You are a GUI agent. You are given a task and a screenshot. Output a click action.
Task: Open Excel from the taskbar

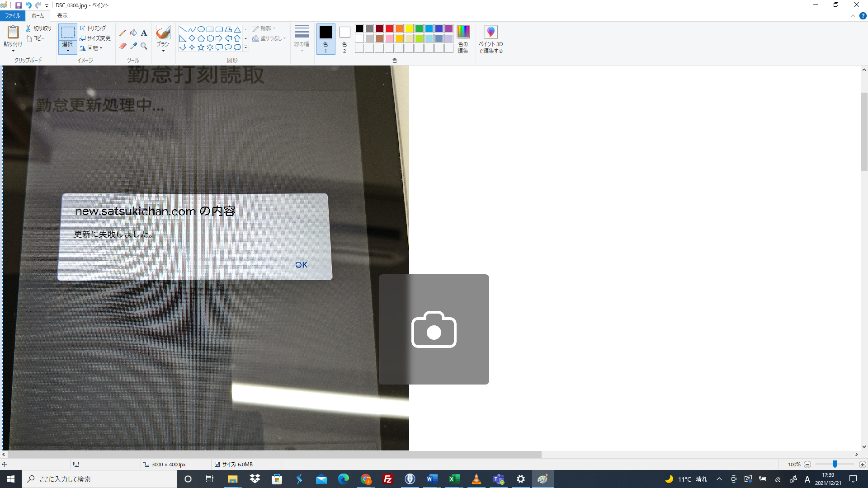point(454,479)
